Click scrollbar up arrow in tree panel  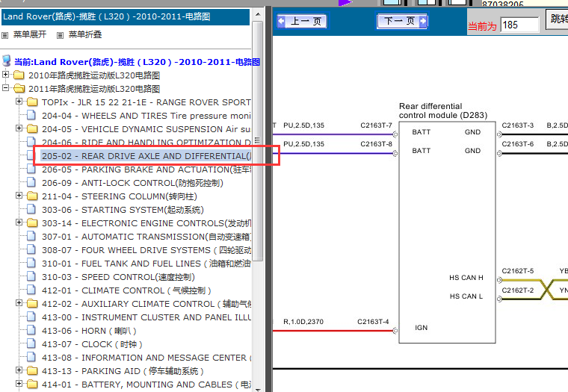[x=258, y=14]
